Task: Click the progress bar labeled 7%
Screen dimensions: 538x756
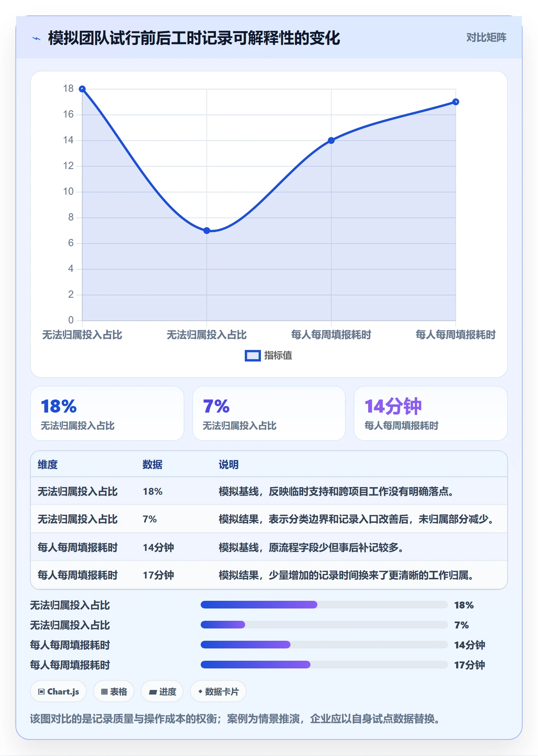Action: point(324,625)
